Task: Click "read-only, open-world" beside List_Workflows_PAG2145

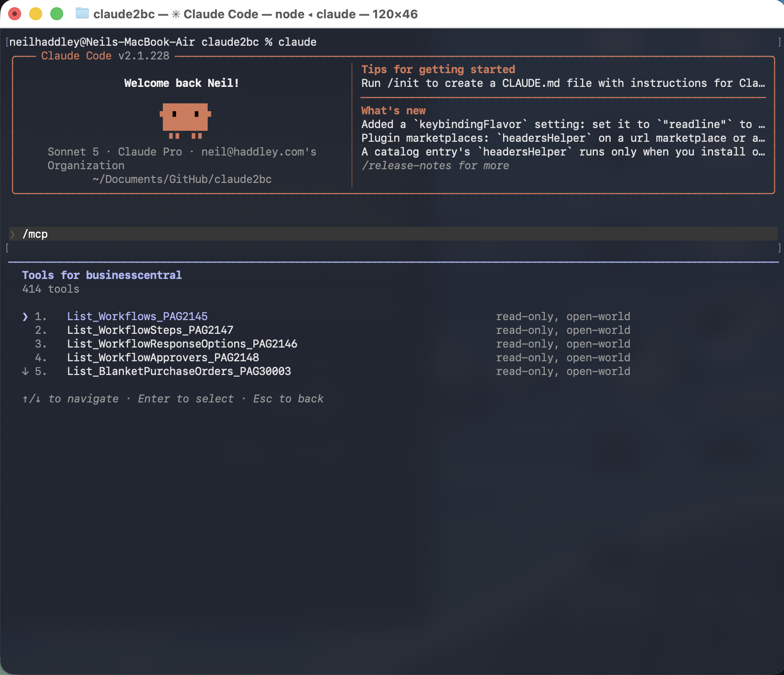Action: pyautogui.click(x=563, y=316)
